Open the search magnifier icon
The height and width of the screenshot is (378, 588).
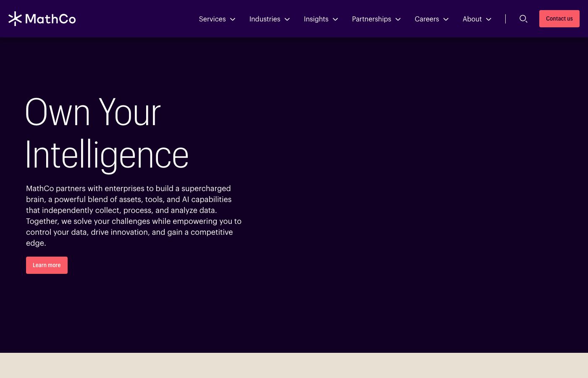pos(523,19)
